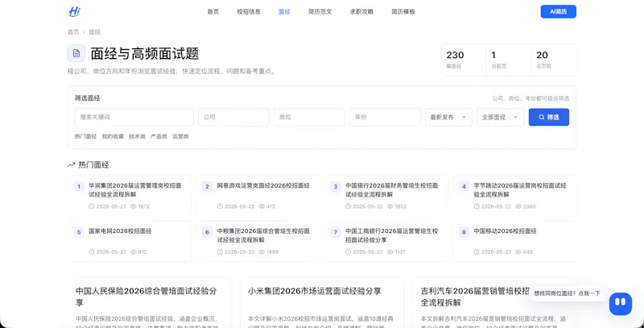The height and width of the screenshot is (328, 644).
Task: Open the 简历范文 nav item
Action: coord(320,11)
